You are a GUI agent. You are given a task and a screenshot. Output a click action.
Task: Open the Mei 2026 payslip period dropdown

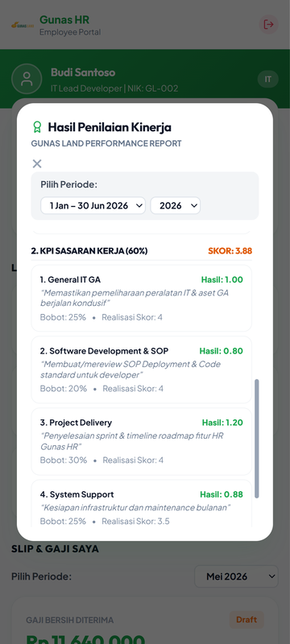[236, 576]
